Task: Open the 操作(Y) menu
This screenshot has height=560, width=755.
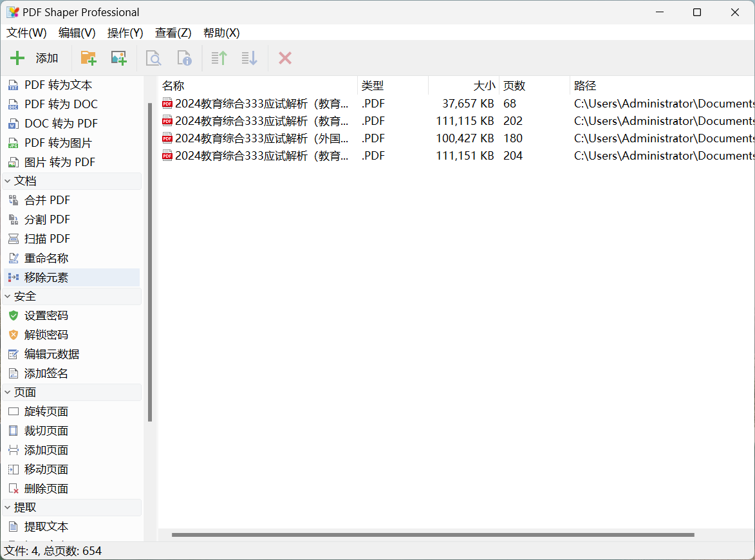Action: pos(125,33)
